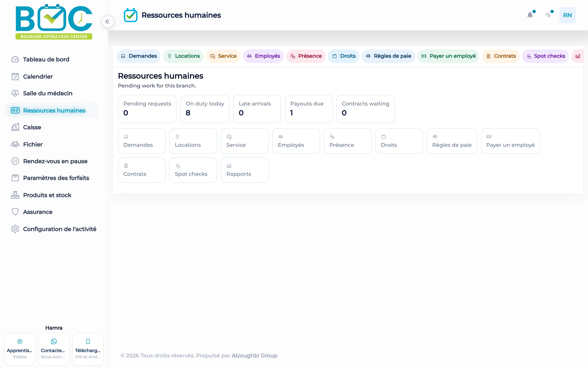This screenshot has height=368, width=588.
Task: Open the Demandes card
Action: coord(142,141)
